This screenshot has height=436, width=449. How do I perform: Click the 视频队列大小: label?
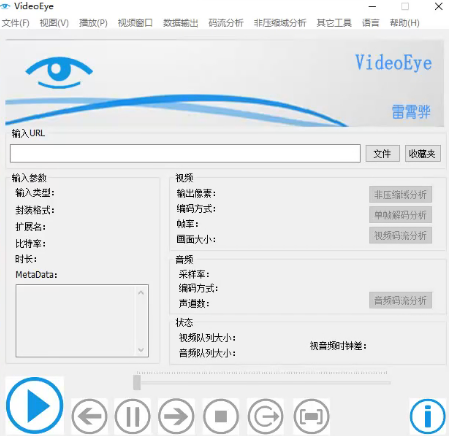[x=207, y=338]
